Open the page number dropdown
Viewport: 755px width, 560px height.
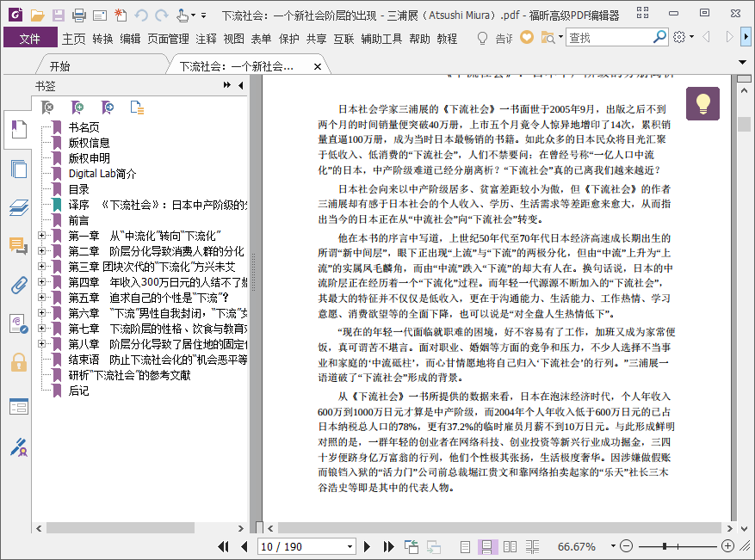[x=350, y=546]
